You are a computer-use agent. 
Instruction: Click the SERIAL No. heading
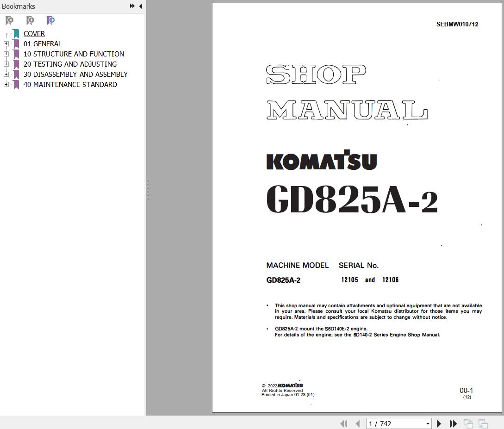359,266
